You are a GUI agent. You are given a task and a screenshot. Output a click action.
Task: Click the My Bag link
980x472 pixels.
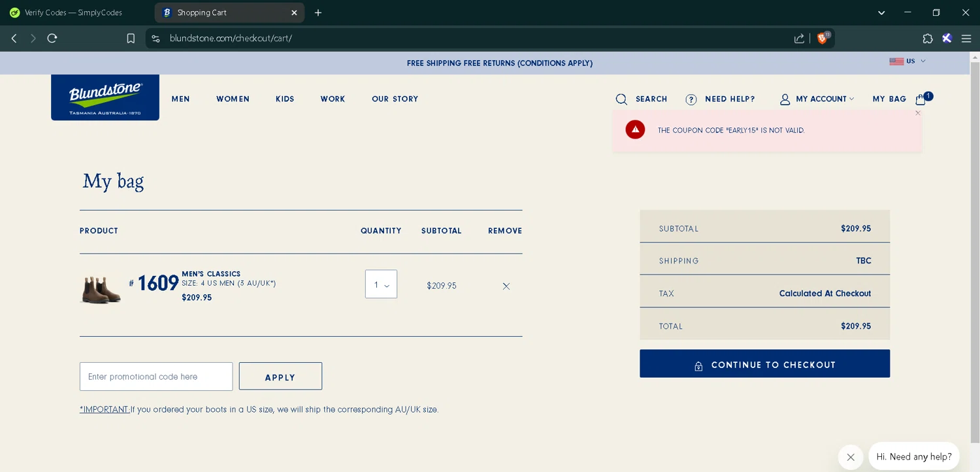[889, 99]
